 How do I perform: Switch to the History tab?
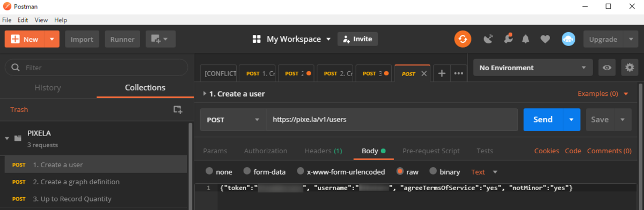tap(48, 87)
